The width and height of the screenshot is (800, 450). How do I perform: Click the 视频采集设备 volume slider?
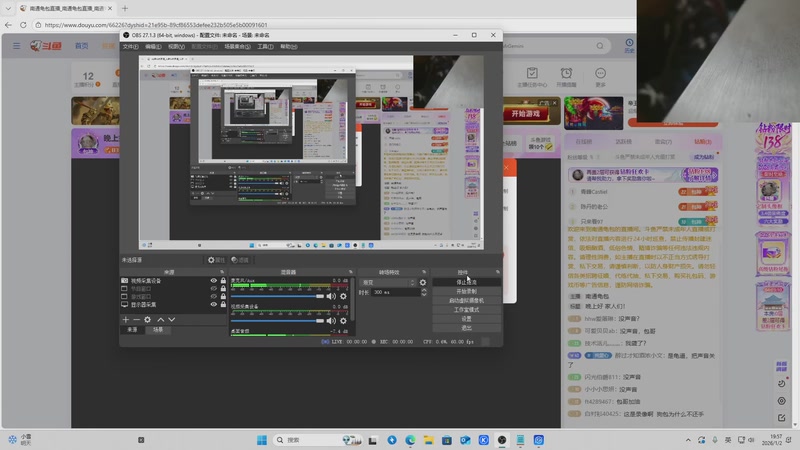coord(277,321)
